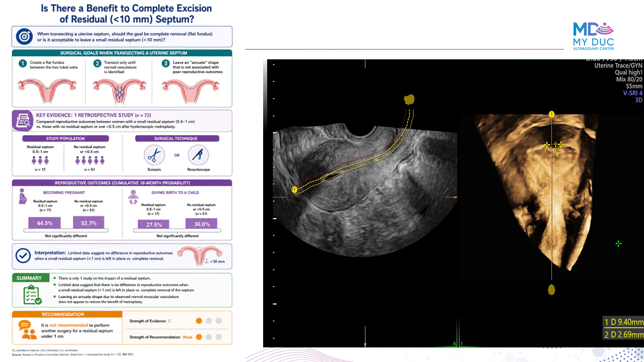
Task: Click the checkmark icon next to Interpretation
Action: click(x=23, y=255)
